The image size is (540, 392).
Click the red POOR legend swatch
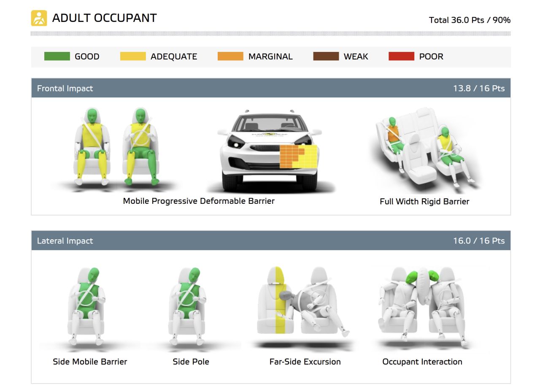pyautogui.click(x=401, y=57)
